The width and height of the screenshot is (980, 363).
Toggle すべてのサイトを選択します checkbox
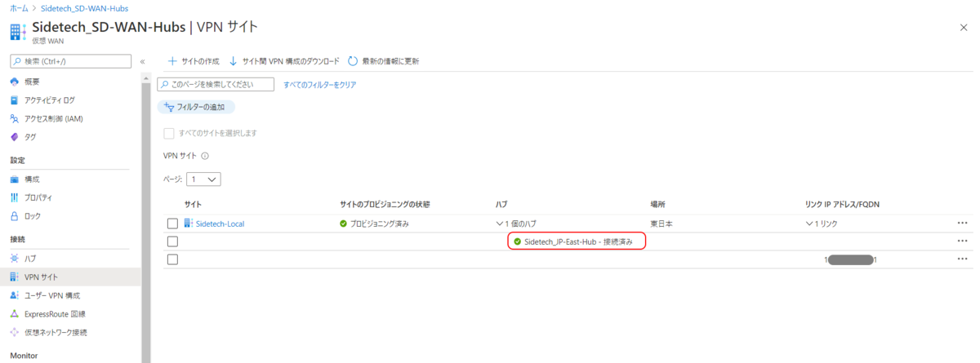[169, 133]
